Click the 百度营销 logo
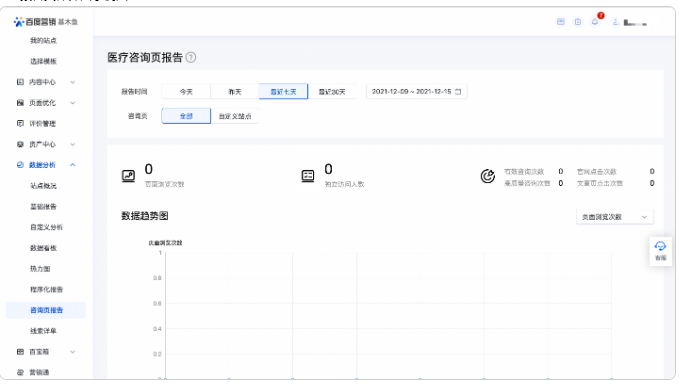 (46, 22)
